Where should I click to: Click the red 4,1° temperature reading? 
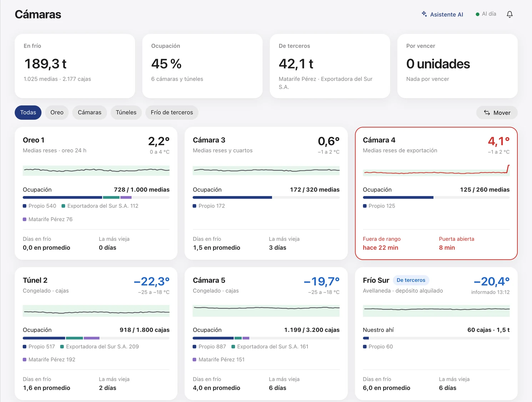coord(499,141)
